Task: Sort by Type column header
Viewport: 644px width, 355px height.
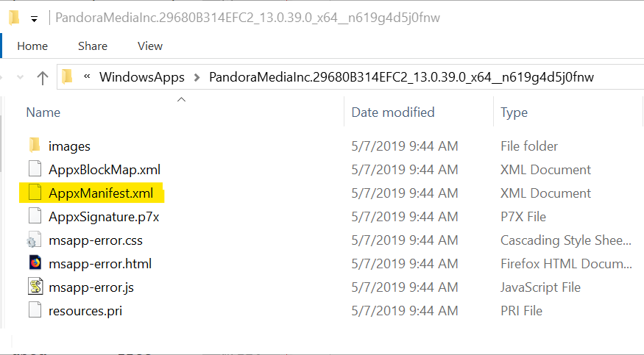Action: [514, 112]
